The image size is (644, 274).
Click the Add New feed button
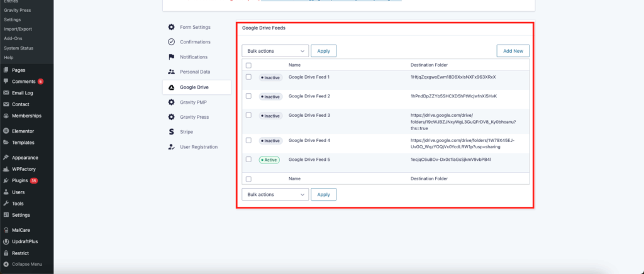point(513,51)
